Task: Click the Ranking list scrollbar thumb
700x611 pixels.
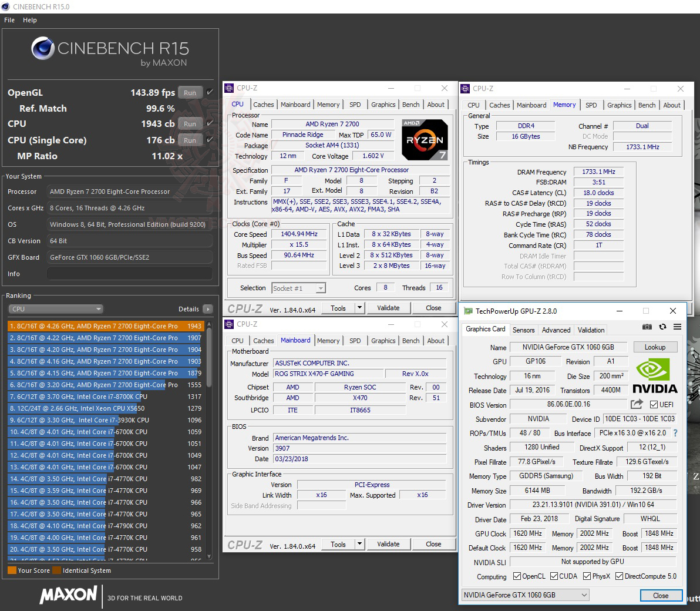Action: (x=209, y=357)
